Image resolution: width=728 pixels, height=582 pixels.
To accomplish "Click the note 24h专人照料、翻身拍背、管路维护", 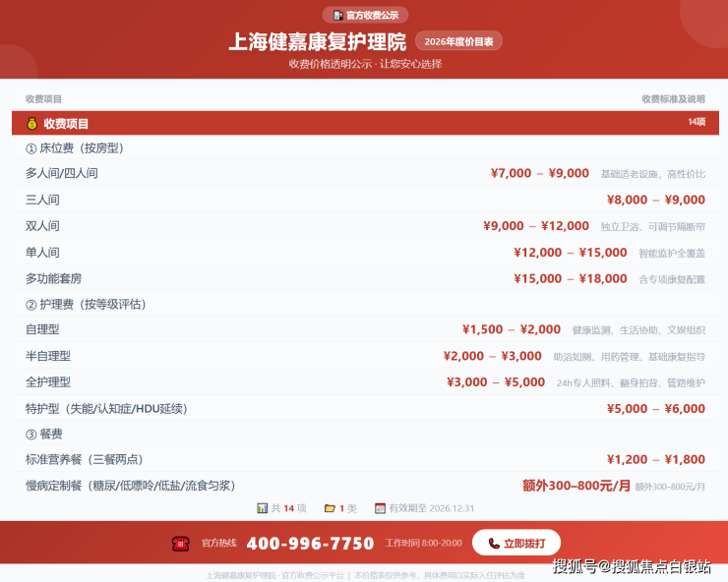I will pyautogui.click(x=631, y=382).
